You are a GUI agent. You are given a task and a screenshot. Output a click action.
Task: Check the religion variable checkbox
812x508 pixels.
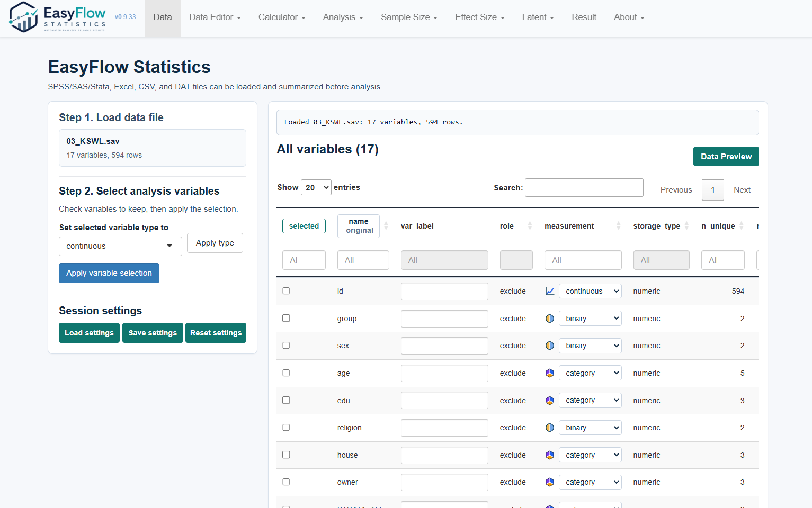coord(286,428)
